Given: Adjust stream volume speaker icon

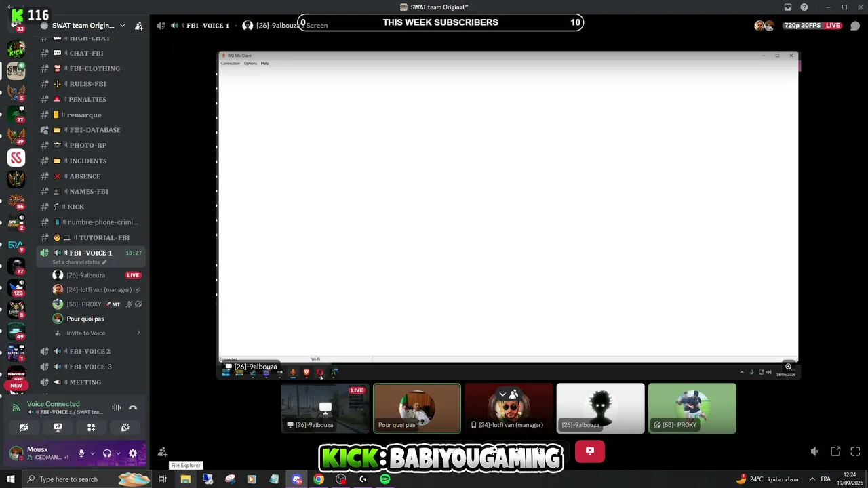Looking at the screenshot, I should (814, 451).
